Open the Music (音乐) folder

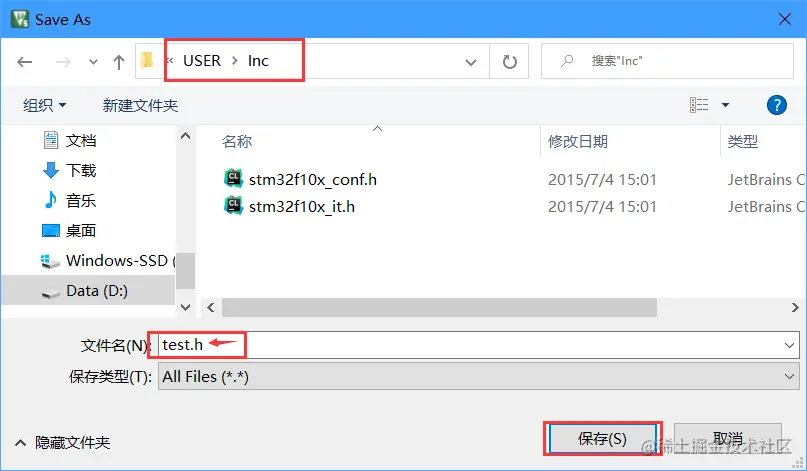[x=69, y=200]
